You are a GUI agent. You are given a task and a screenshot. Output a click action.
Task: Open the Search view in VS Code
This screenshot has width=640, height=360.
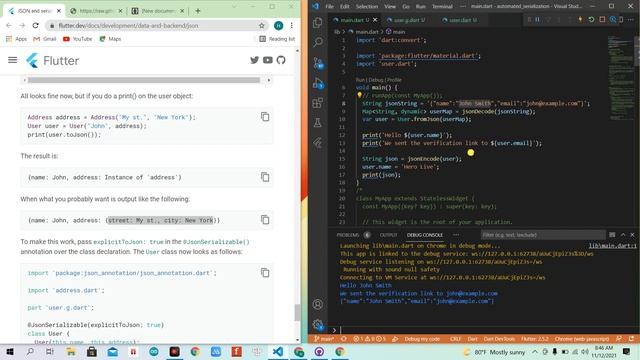tap(318, 42)
